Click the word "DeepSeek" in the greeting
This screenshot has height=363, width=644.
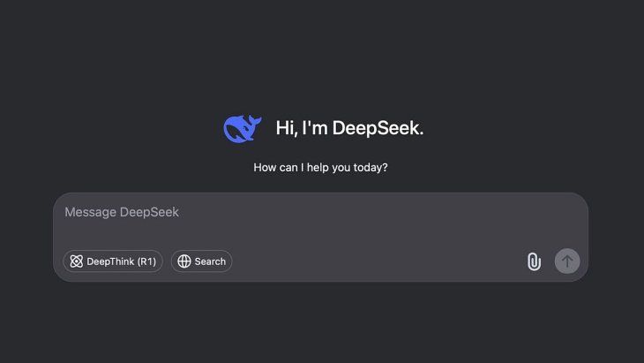click(378, 128)
